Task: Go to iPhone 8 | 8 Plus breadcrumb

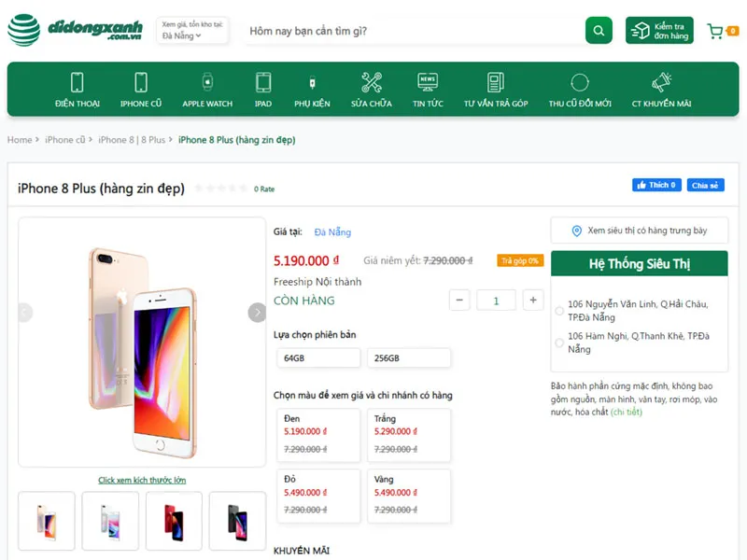Action: 132,140
